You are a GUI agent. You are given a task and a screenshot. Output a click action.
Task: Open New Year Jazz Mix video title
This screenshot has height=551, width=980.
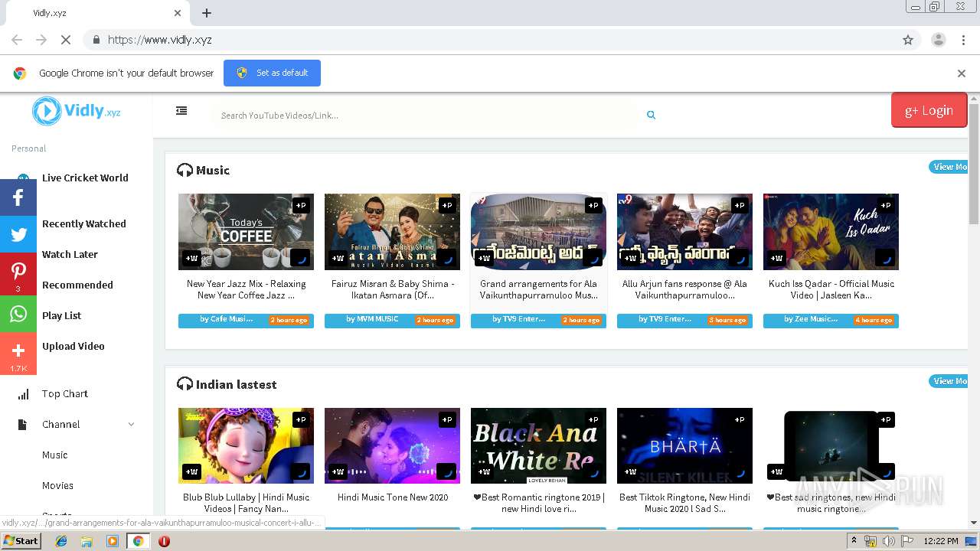tap(246, 289)
